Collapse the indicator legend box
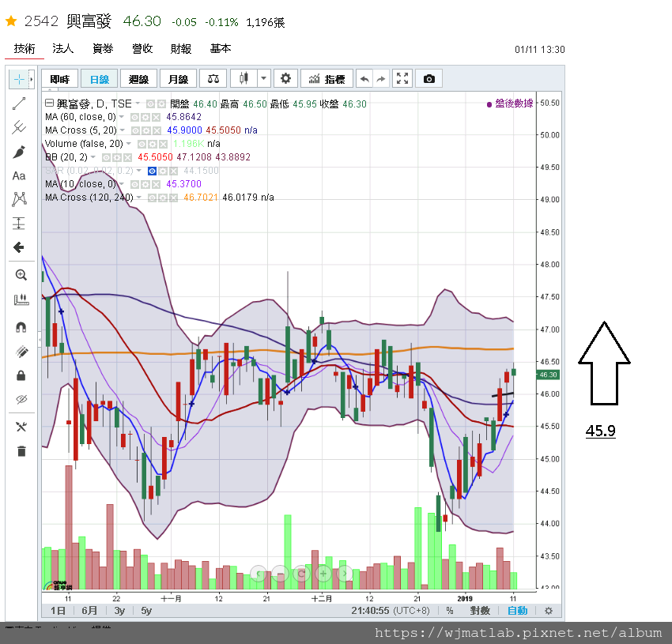672x644 pixels. 49,103
